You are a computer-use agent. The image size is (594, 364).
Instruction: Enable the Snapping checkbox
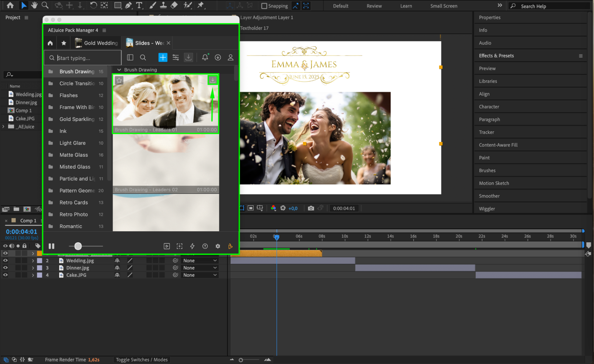pyautogui.click(x=264, y=6)
